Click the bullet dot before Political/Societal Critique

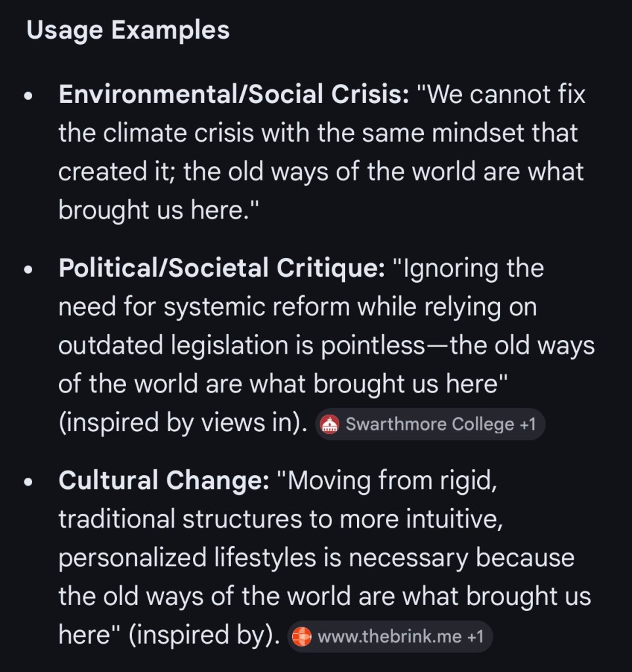click(28, 269)
